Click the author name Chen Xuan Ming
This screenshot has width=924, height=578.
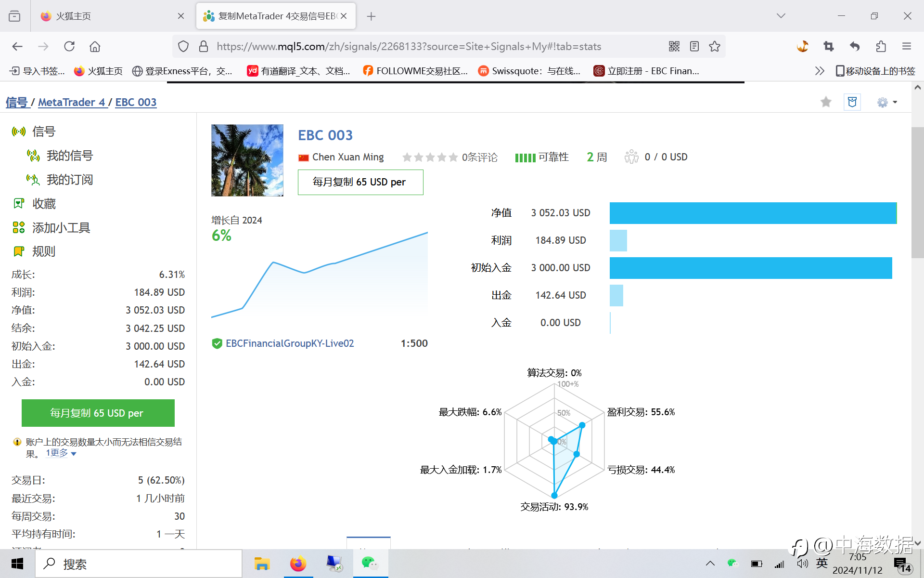point(348,157)
